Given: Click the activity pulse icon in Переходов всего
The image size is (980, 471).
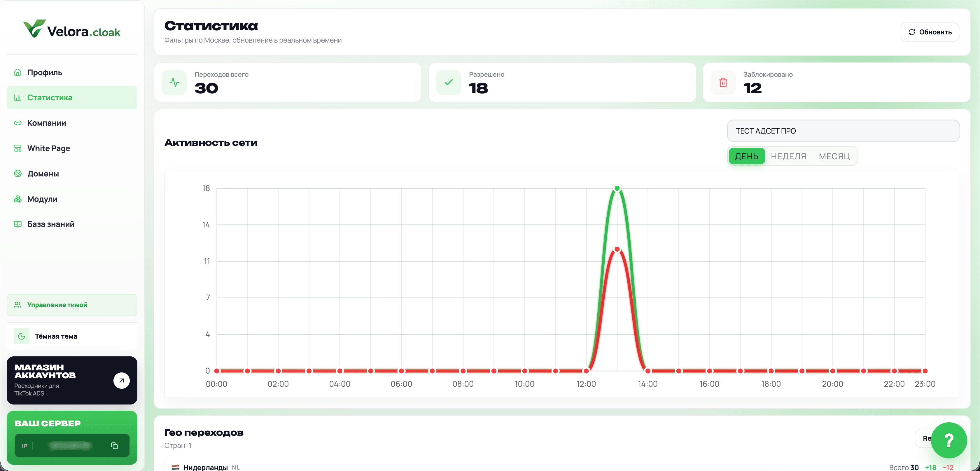Looking at the screenshot, I should pyautogui.click(x=174, y=82).
